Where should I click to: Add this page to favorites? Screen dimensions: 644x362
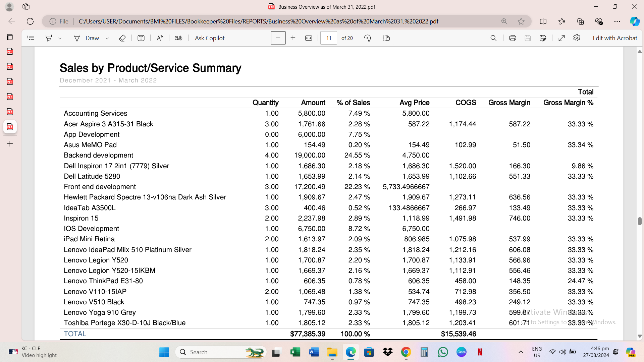pyautogui.click(x=521, y=21)
